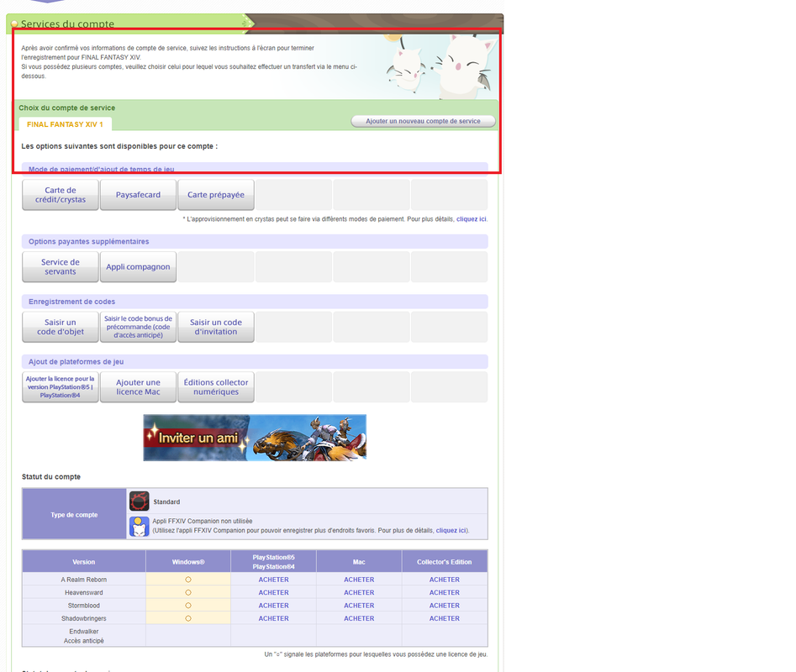This screenshot has height=672, width=796.
Task: Select Carte prépayée option
Action: 216,195
